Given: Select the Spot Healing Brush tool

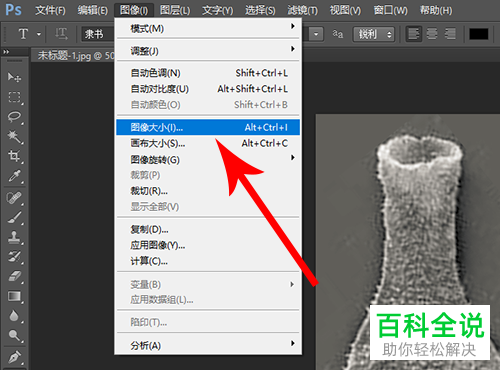Looking at the screenshot, I should (x=14, y=198).
